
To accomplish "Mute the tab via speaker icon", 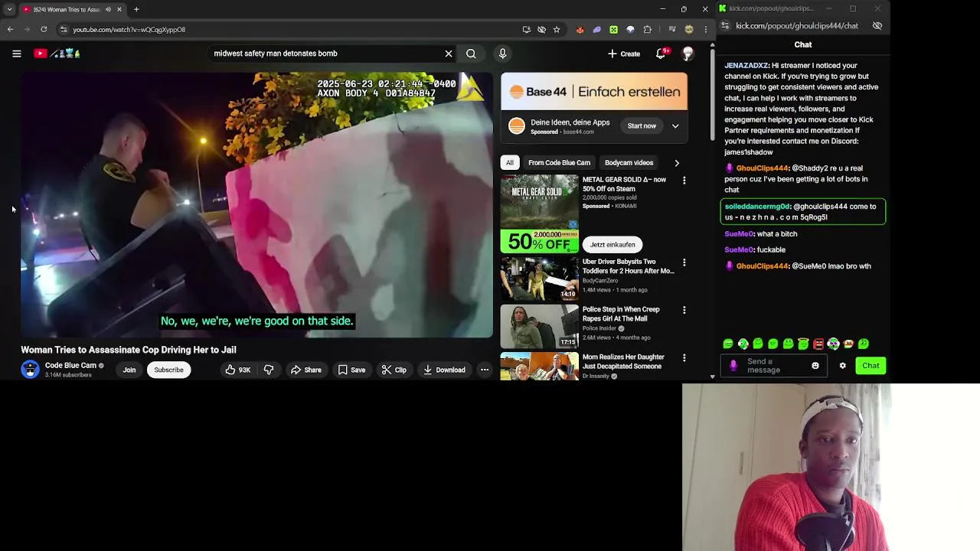I will point(108,9).
